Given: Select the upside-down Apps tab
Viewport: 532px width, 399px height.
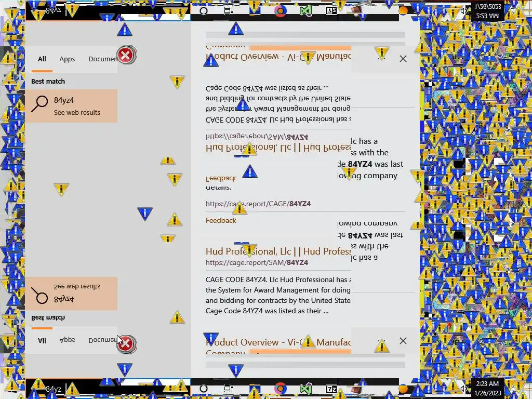Looking at the screenshot, I should (x=67, y=340).
